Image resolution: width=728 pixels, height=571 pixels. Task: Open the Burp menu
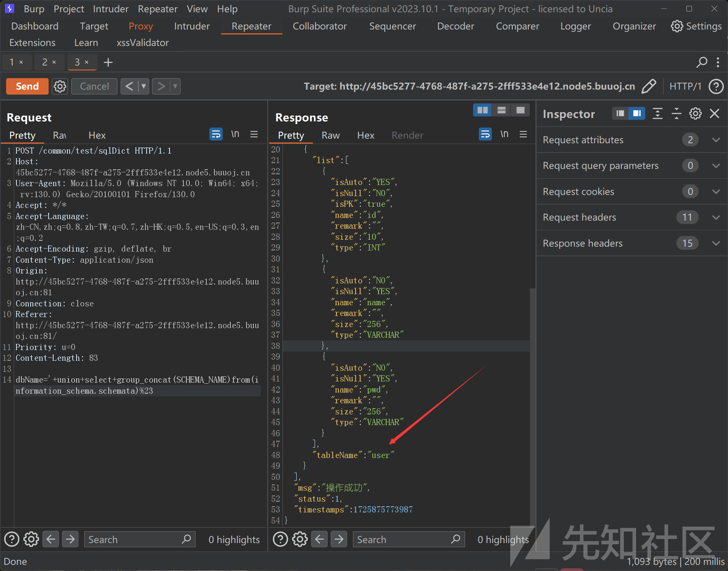34,9
